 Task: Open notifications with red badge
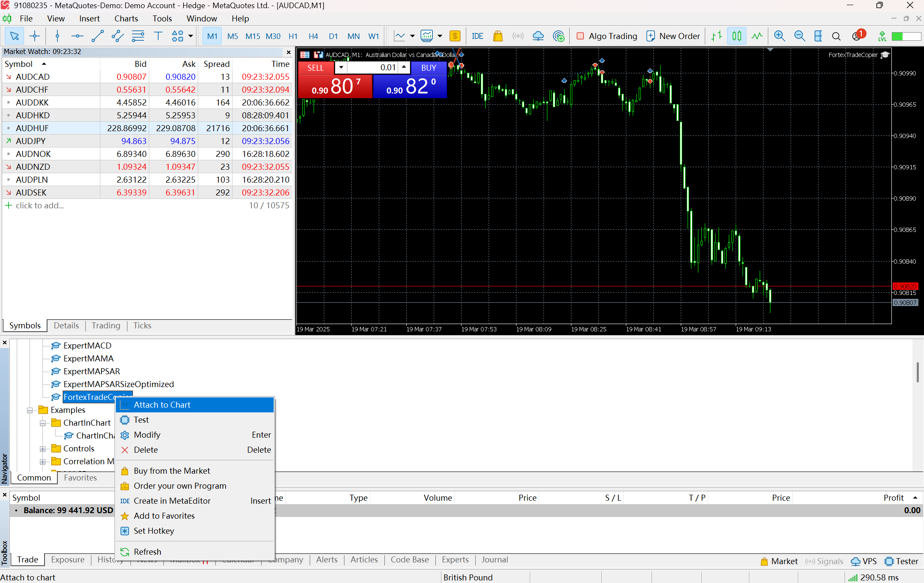pos(858,35)
